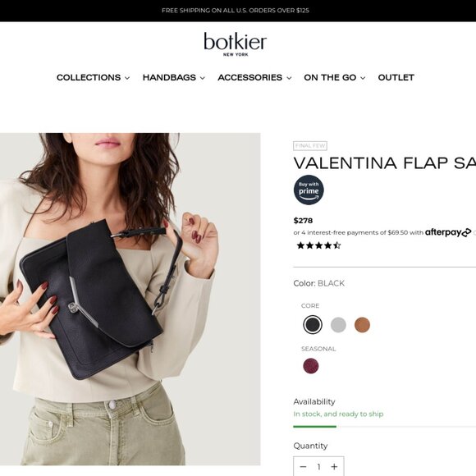Open the product model photo
This screenshot has height=476, width=476.
(x=130, y=299)
